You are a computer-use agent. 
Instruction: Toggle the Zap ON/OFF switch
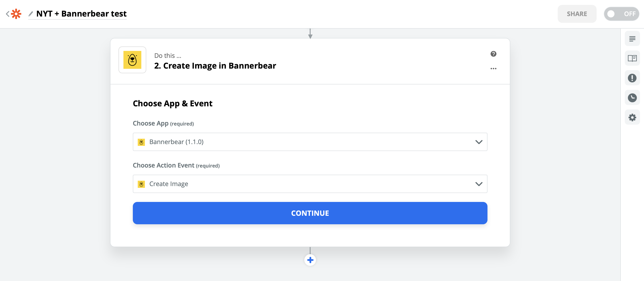coord(621,14)
